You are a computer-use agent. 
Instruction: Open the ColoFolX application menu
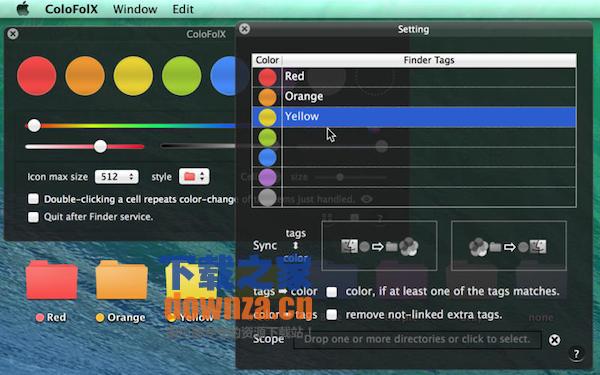tap(71, 9)
